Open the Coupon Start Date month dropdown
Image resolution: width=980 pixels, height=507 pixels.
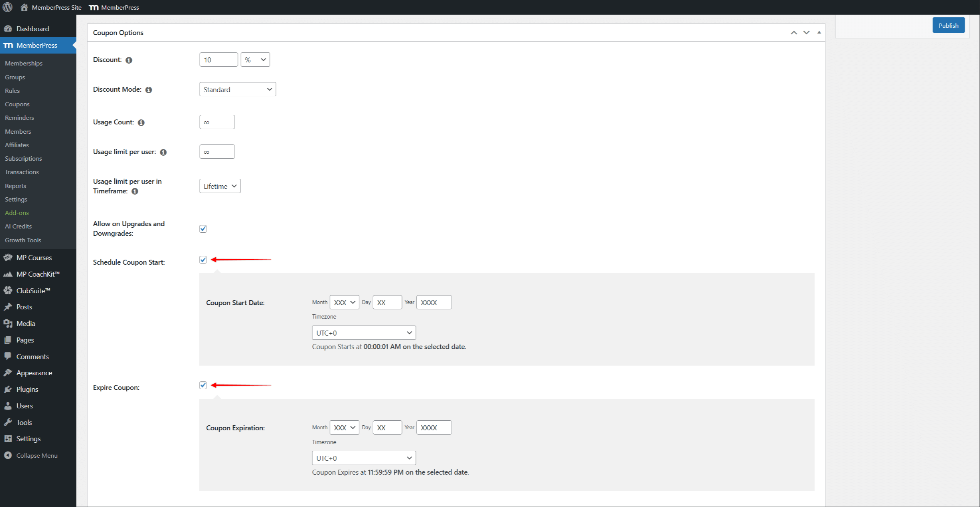[344, 302]
